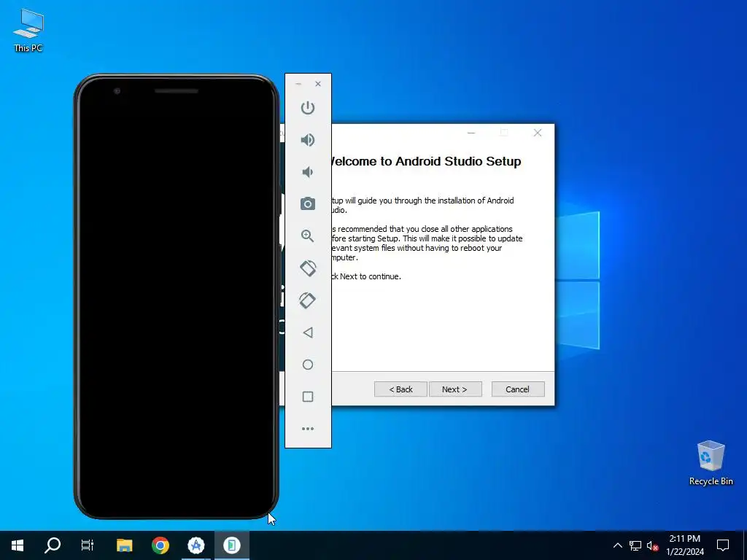Cancel the Android Studio Setup
Screen dimensions: 747x560
point(518,389)
